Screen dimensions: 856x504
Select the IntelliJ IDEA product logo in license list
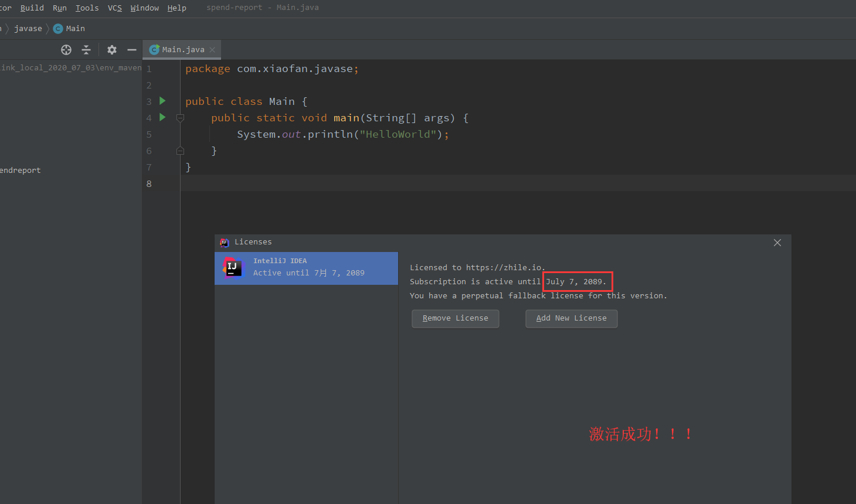[232, 267]
